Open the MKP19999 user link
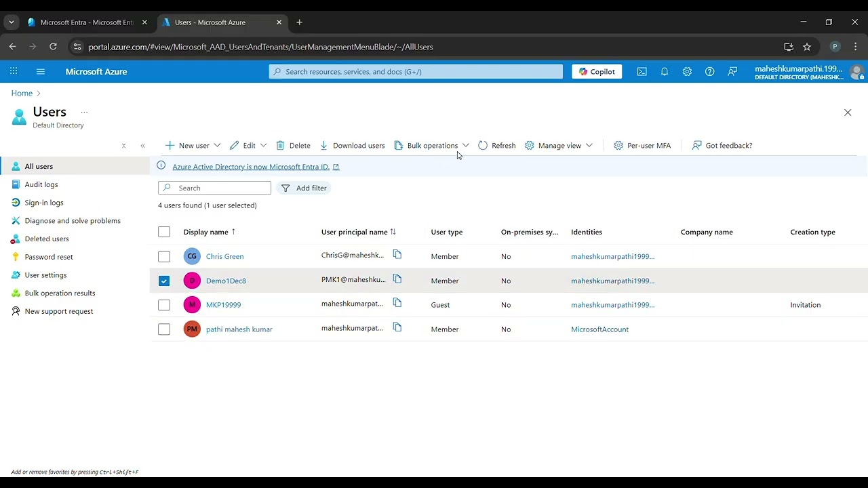 click(223, 305)
